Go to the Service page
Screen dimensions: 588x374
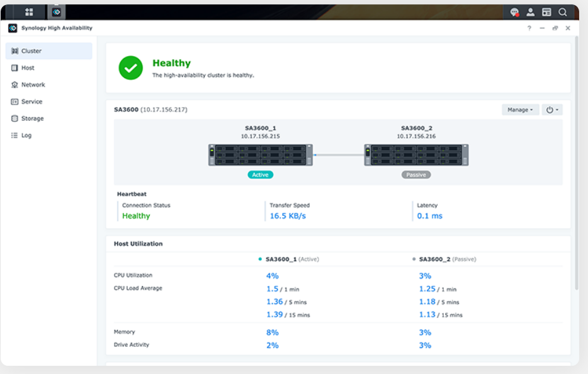tap(48, 101)
